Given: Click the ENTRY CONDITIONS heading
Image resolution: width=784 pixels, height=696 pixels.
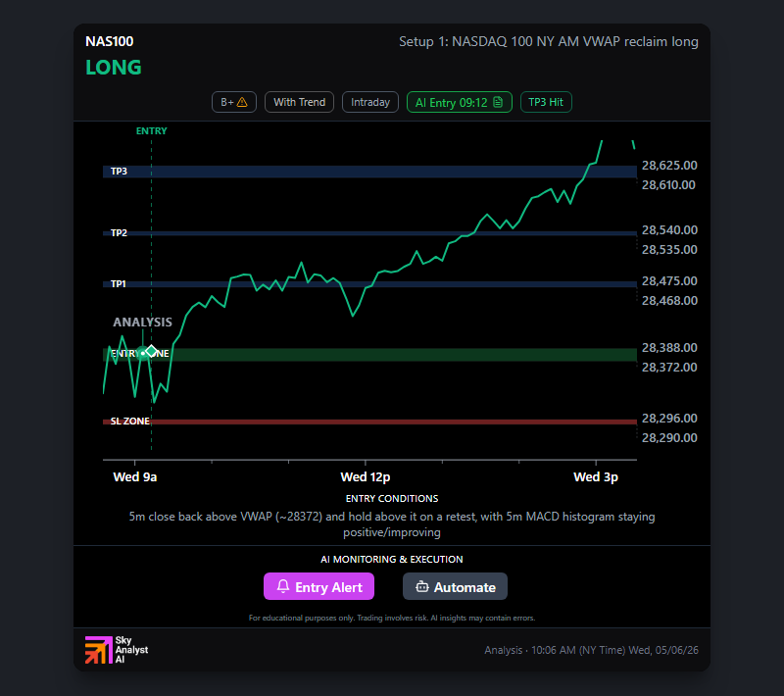Looking at the screenshot, I should click(x=392, y=499).
